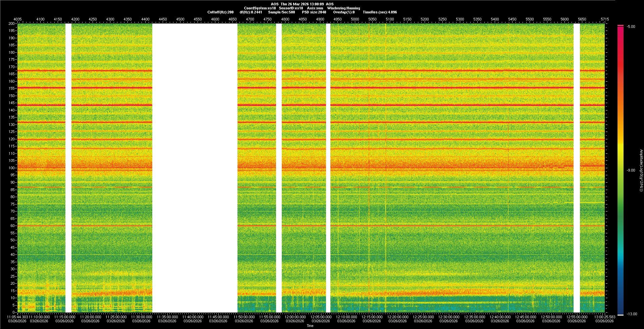Screen dimensions: 644x329
Task: Click the TimeRes.(sec):4.096 label
Action: pyautogui.click(x=379, y=12)
